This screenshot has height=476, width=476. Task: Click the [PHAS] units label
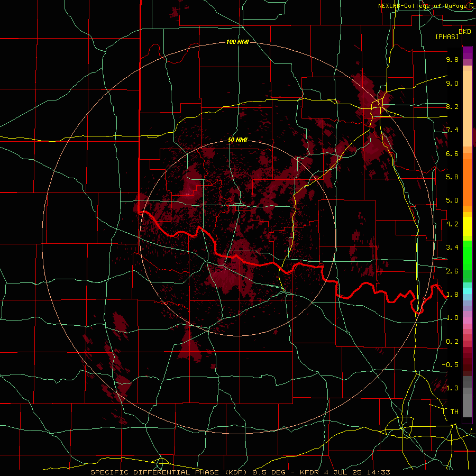tap(447, 37)
